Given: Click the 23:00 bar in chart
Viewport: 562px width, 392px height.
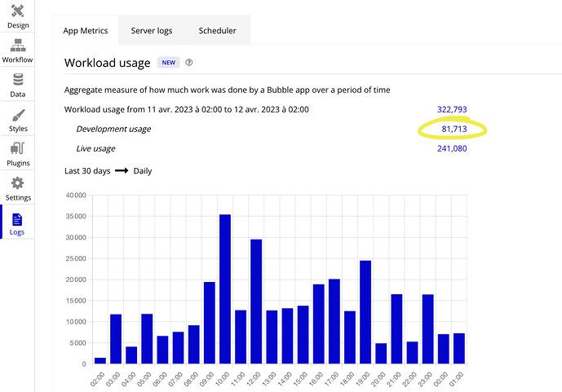Looking at the screenshot, I should coord(428,329).
